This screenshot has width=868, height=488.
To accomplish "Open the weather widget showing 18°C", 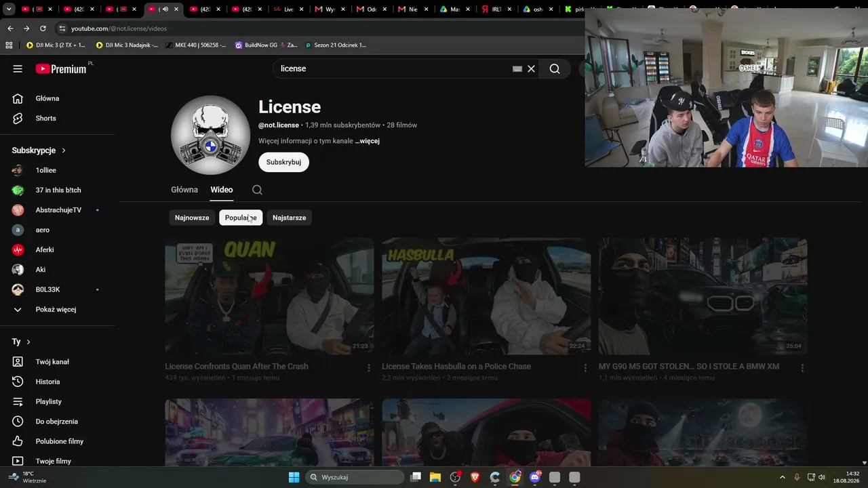I will (27, 477).
